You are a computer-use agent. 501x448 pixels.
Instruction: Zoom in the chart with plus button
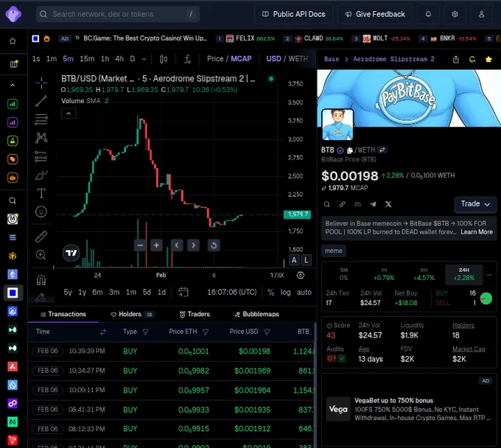(x=156, y=245)
